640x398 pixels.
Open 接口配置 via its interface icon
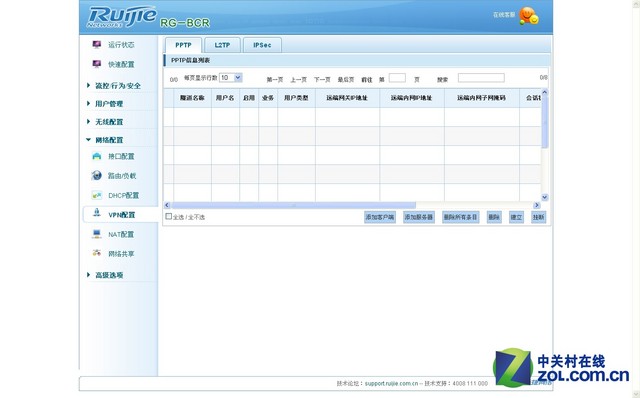[97, 156]
